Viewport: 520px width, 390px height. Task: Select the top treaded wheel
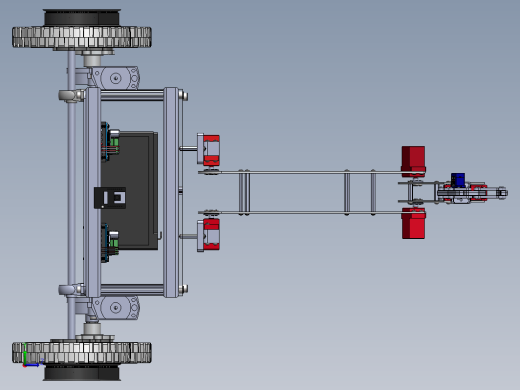[82, 37]
